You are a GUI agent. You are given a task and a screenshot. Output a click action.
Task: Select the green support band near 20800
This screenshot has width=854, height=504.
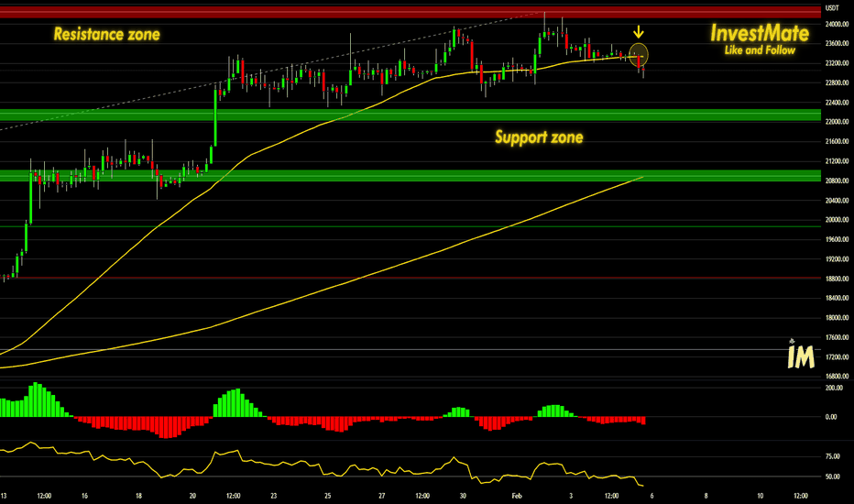411,175
